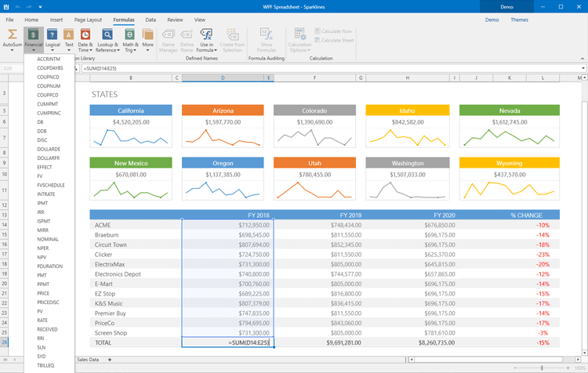Select PMT function in the dropdown list
This screenshot has height=373, width=588.
(x=42, y=275)
